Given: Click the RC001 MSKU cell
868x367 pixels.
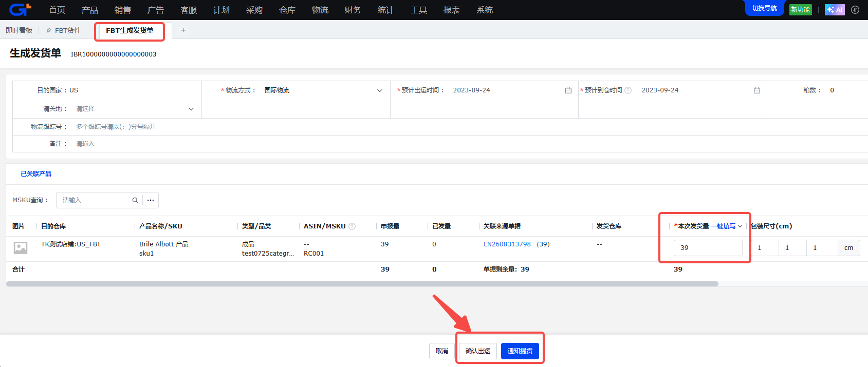Looking at the screenshot, I should 314,254.
